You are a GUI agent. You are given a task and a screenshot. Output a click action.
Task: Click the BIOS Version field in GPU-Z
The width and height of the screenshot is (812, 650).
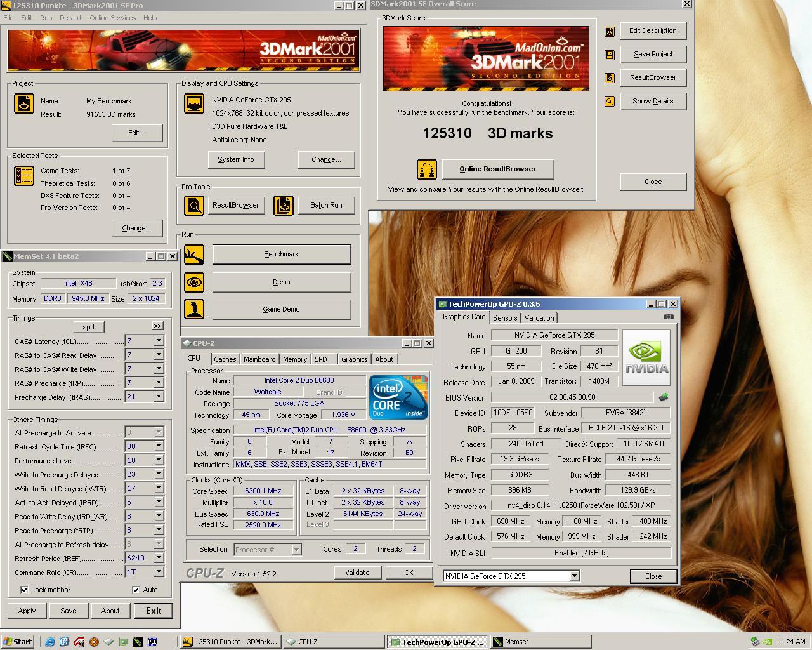click(572, 397)
